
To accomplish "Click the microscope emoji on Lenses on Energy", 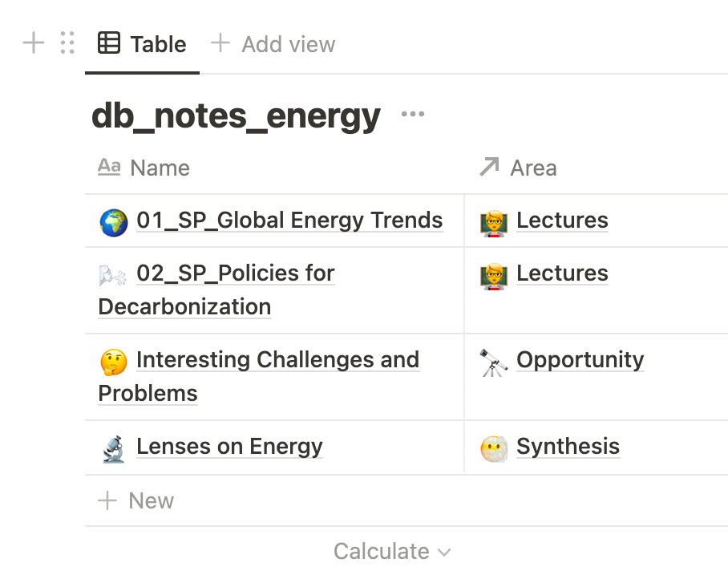I will 113,448.
